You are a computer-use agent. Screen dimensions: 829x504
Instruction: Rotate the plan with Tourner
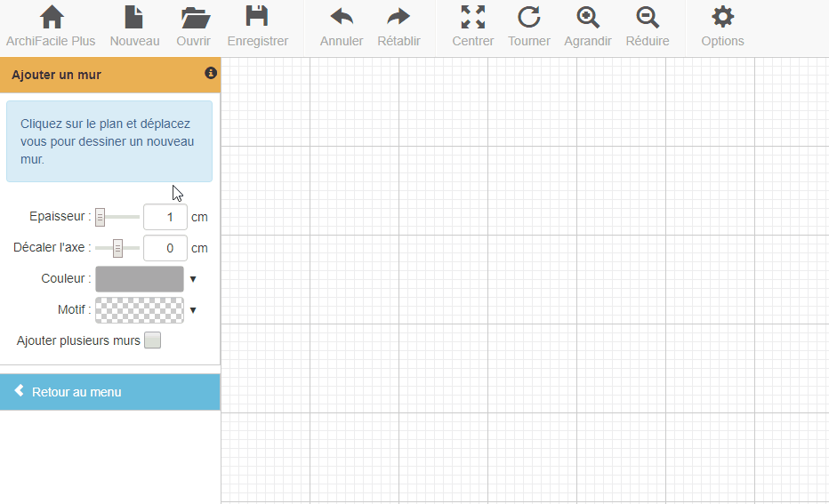(529, 18)
